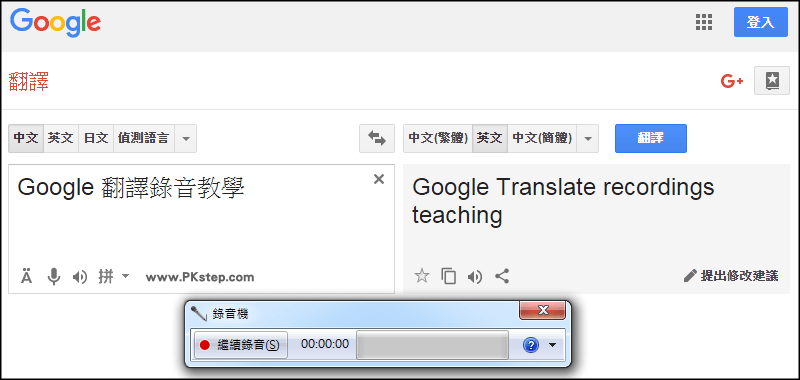Viewport: 800px width, 380px height.
Task: Expand the source language list dropdown
Action: pos(186,138)
